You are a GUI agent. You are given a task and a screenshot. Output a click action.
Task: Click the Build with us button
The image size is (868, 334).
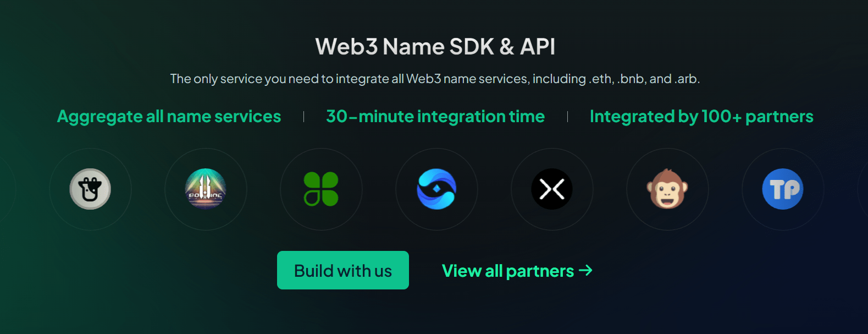343,270
